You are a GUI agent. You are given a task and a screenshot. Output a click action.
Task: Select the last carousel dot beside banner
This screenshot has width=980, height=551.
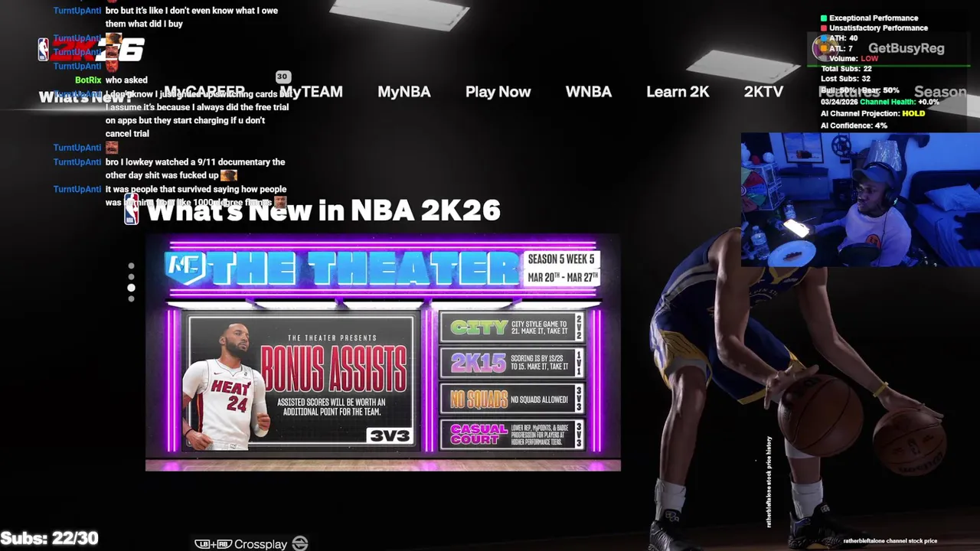click(131, 298)
